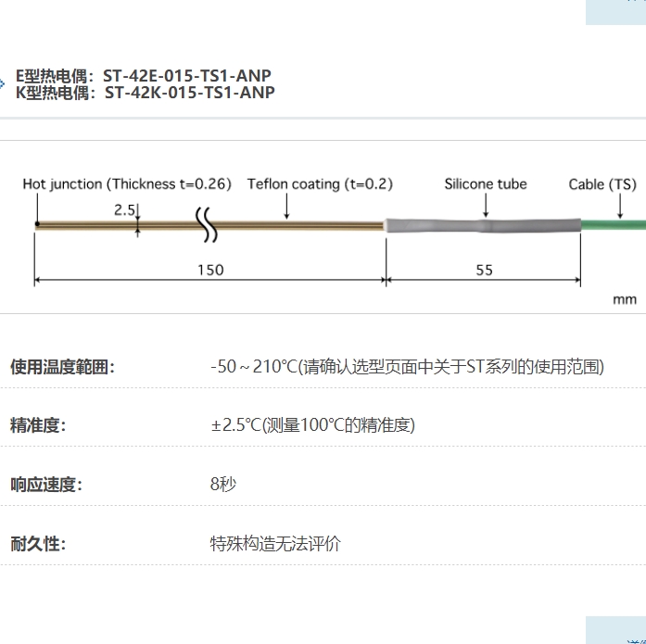Click the 特殊构造无法评价 value
Viewport: 646px width, 644px height.
(x=275, y=544)
